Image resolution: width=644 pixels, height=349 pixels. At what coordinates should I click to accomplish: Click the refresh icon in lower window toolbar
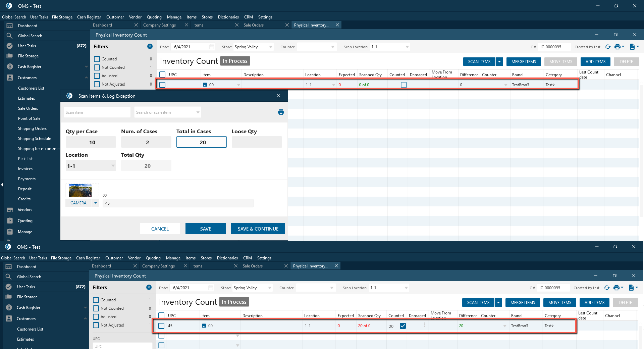click(x=607, y=288)
